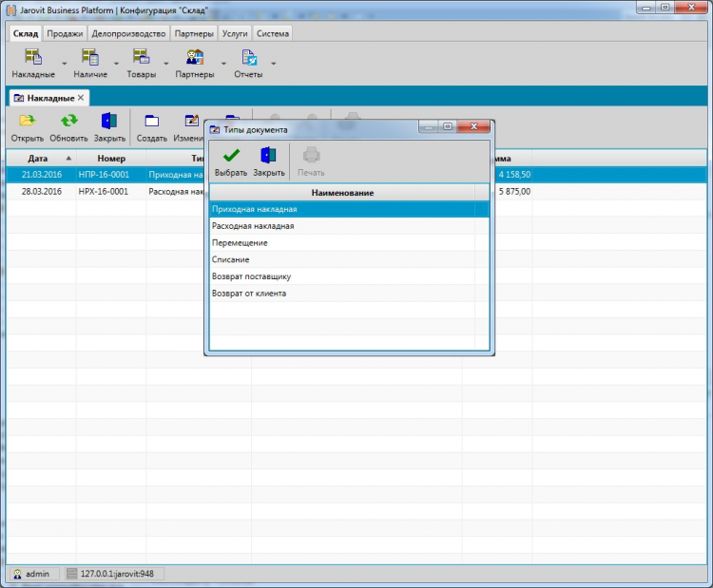Select Расходная накладная in the list
This screenshot has height=588, width=713.
point(253,226)
